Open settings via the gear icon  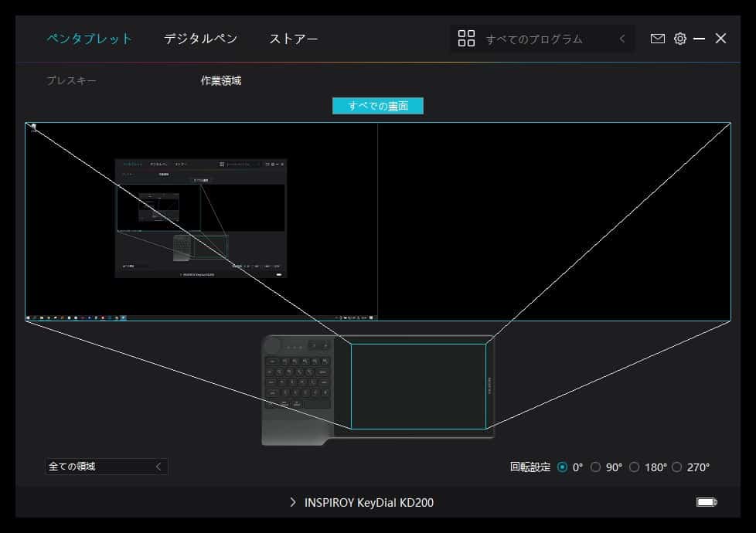tap(679, 39)
